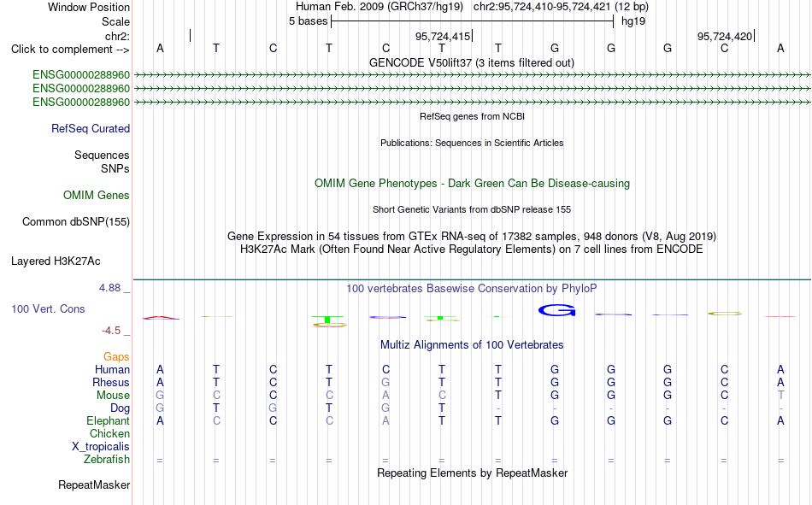Click 'Short Genetic Variants from dbSNP release 155'
The width and height of the screenshot is (812, 505).
click(472, 209)
